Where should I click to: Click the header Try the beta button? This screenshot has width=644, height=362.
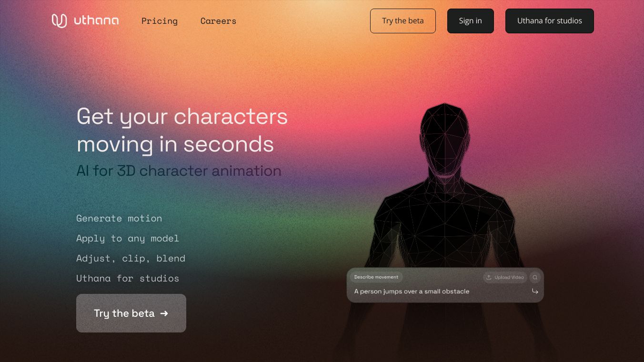(x=403, y=21)
